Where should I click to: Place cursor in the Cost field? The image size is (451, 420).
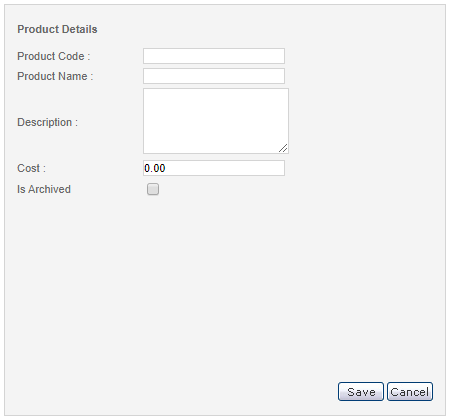214,168
